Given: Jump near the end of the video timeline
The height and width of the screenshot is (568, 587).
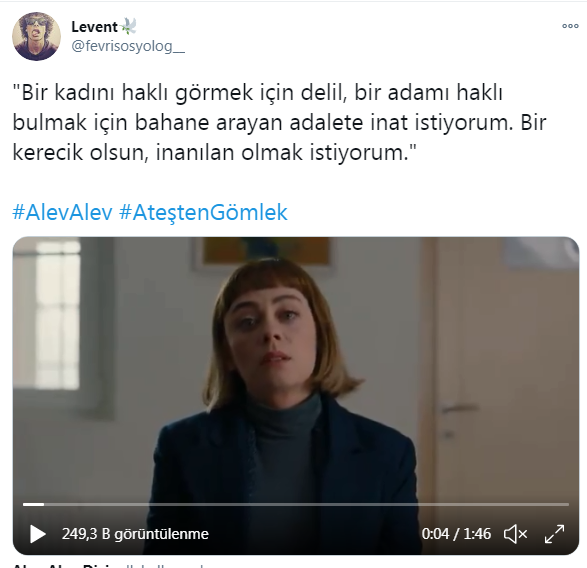Looking at the screenshot, I should click(560, 504).
